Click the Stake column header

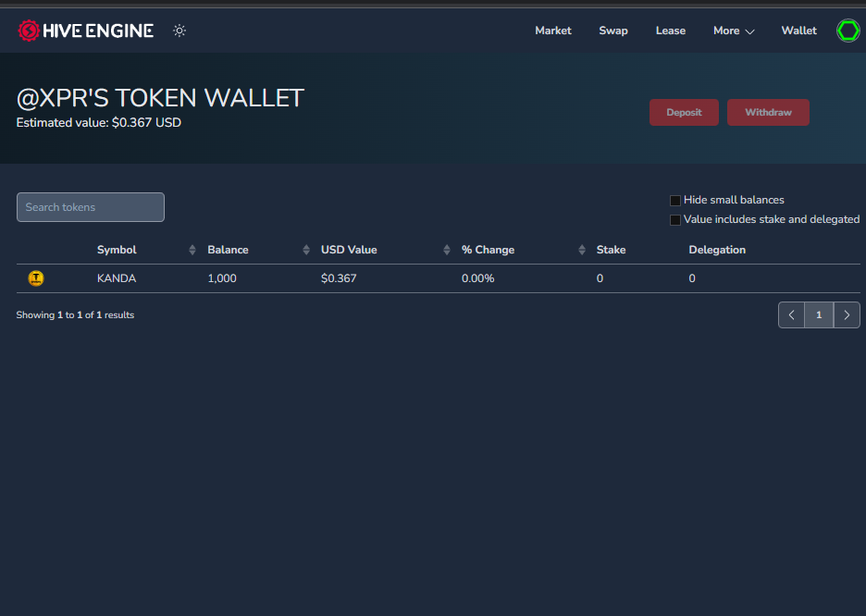coord(611,250)
